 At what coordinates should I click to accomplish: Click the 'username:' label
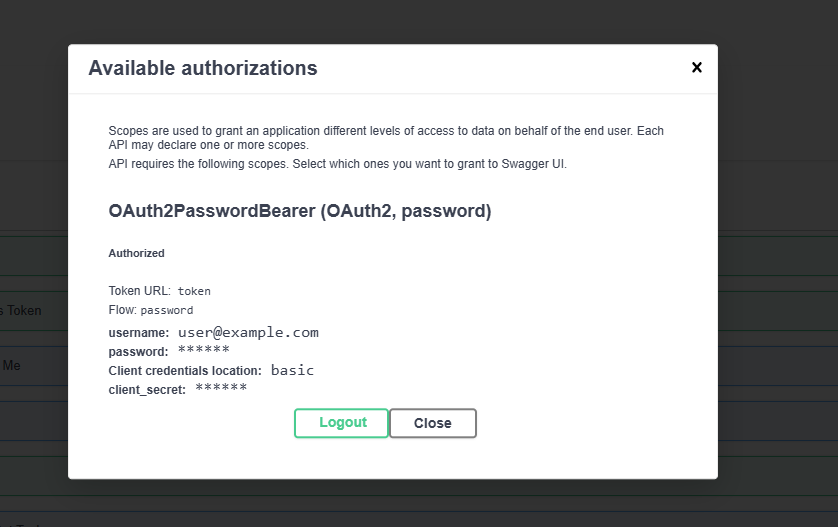coord(139,333)
